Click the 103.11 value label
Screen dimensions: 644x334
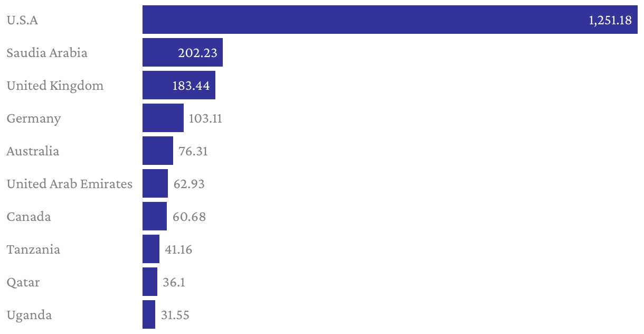pyautogui.click(x=205, y=119)
